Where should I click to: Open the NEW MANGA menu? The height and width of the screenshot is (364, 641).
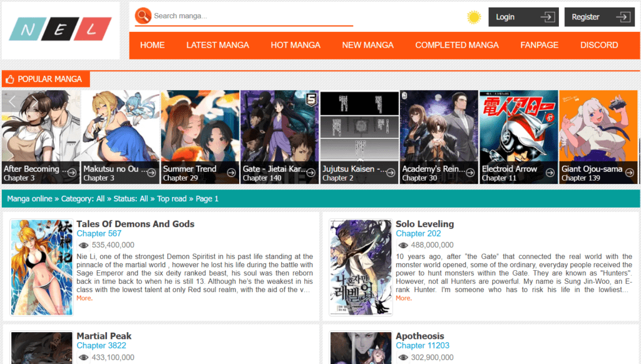click(x=368, y=46)
